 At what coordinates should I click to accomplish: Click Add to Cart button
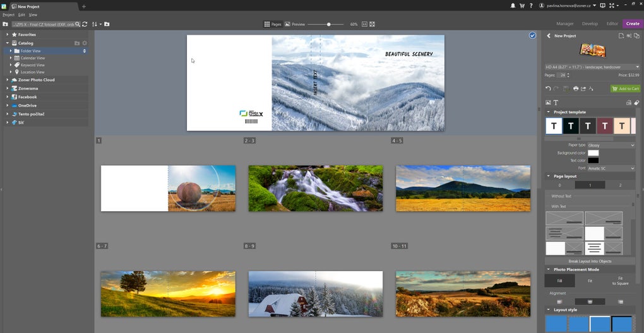[625, 88]
